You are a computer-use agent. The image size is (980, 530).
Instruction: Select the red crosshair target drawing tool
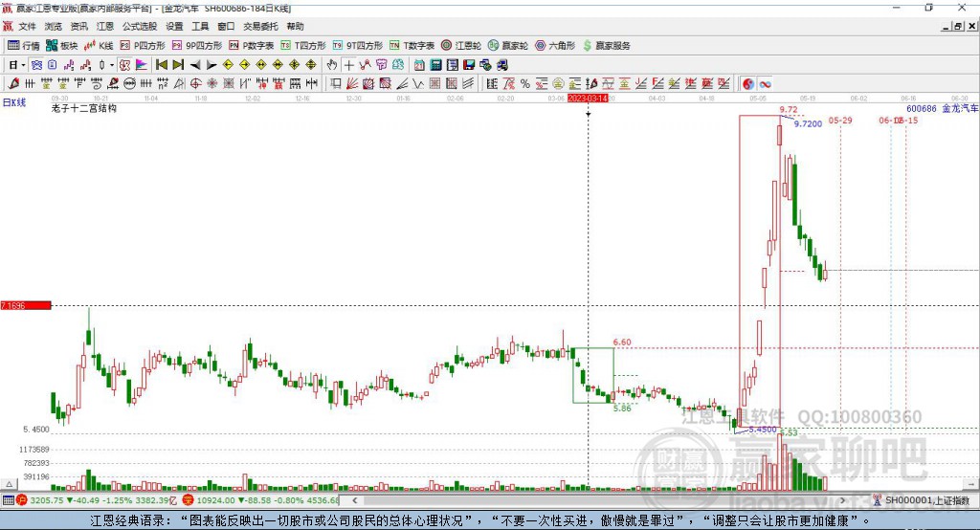195,83
